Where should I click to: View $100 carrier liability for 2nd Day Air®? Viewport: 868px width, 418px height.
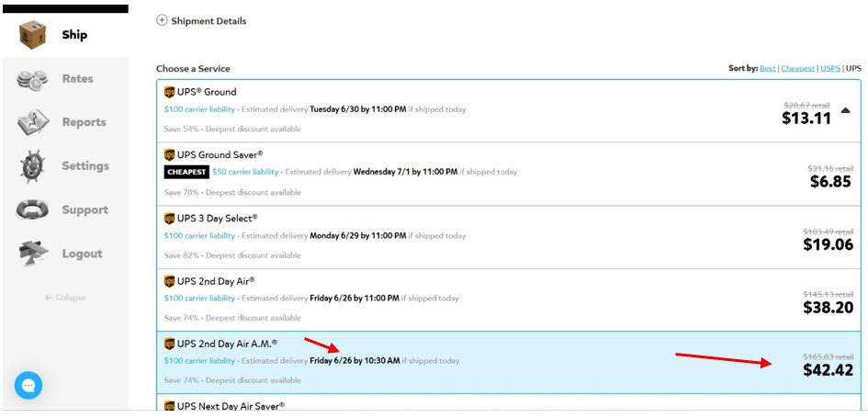(199, 299)
